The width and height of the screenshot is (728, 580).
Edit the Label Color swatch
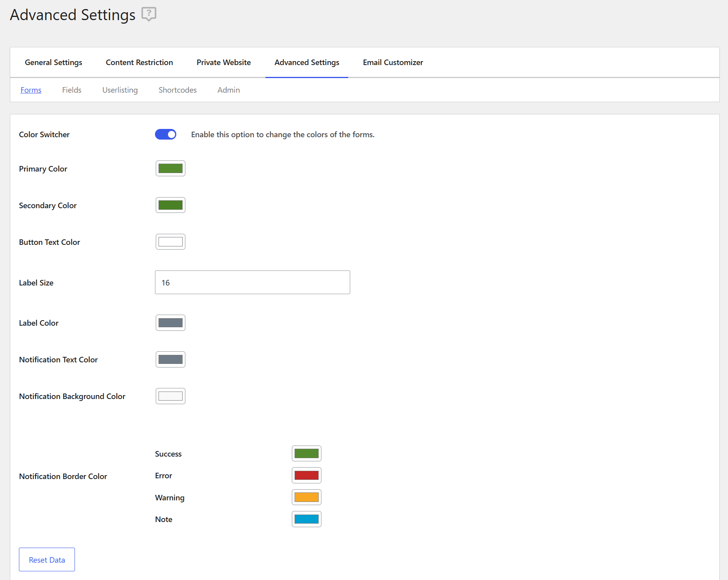point(170,323)
